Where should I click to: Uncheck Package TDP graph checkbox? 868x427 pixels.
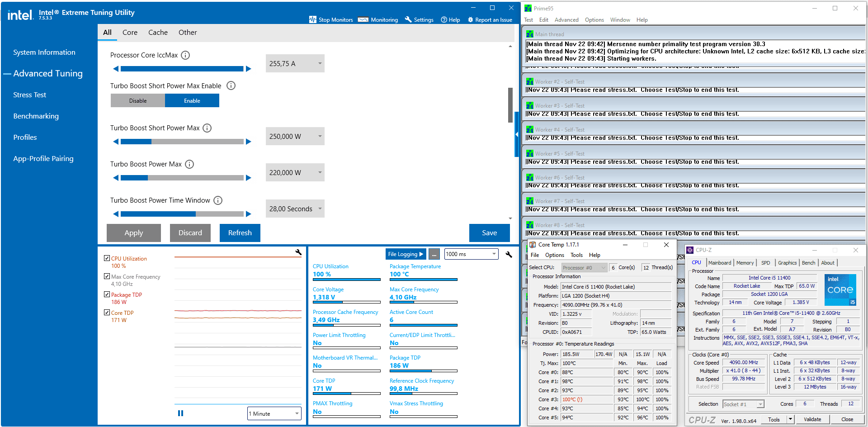click(x=107, y=294)
